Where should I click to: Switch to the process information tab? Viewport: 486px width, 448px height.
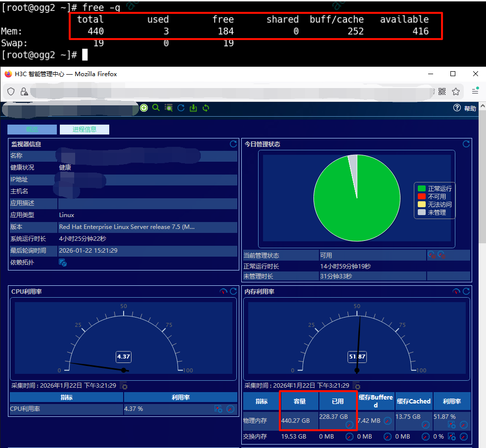click(84, 130)
